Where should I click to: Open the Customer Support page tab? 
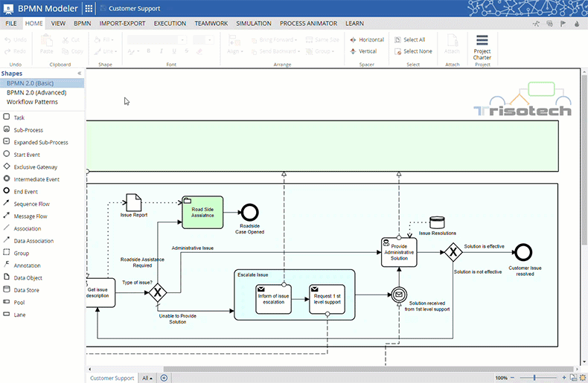[x=112, y=378]
